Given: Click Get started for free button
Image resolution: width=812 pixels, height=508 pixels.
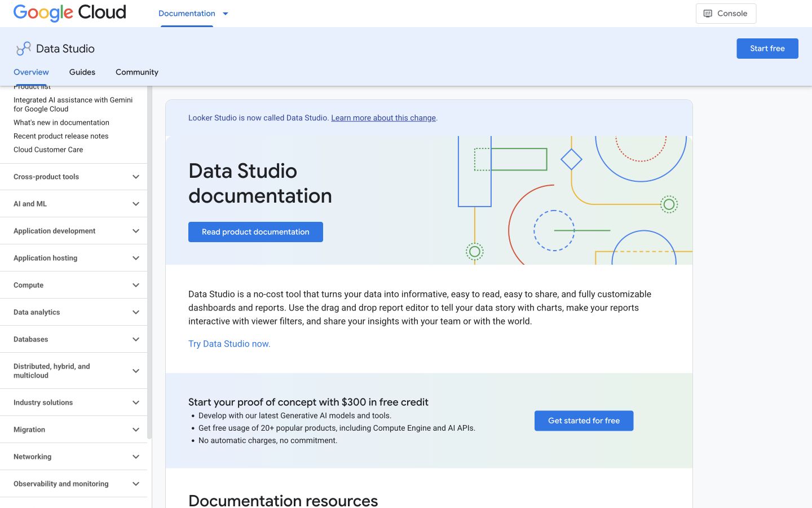Looking at the screenshot, I should [584, 421].
